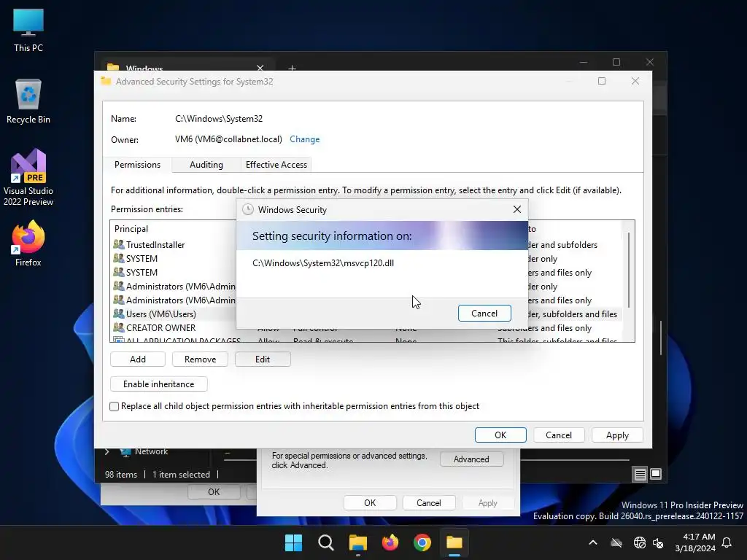The height and width of the screenshot is (560, 747).
Task: Open Google Chrome from the taskbar
Action: (x=422, y=542)
